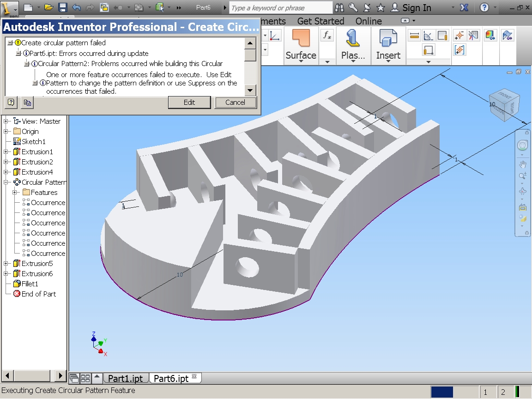
Task: Click the binoculars search icon
Action: coord(339,7)
